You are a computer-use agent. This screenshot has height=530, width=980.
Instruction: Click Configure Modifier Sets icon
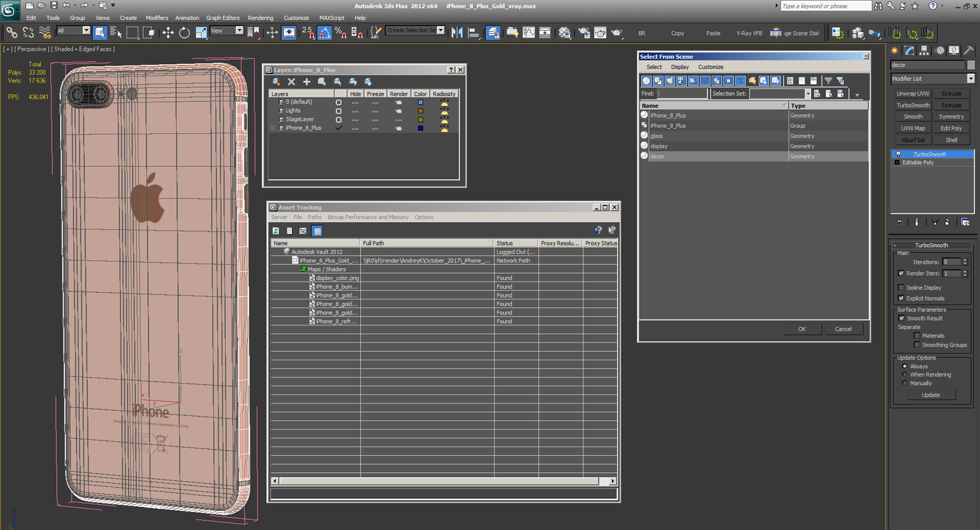click(965, 222)
